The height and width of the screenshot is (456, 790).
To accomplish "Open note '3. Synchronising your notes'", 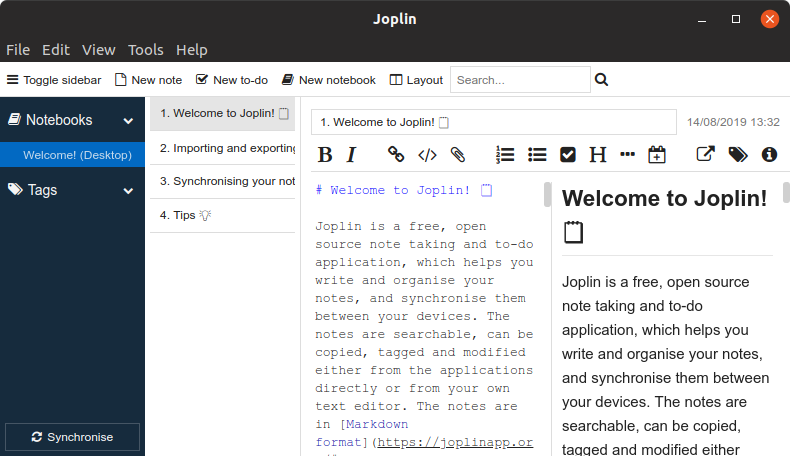I will click(x=222, y=181).
